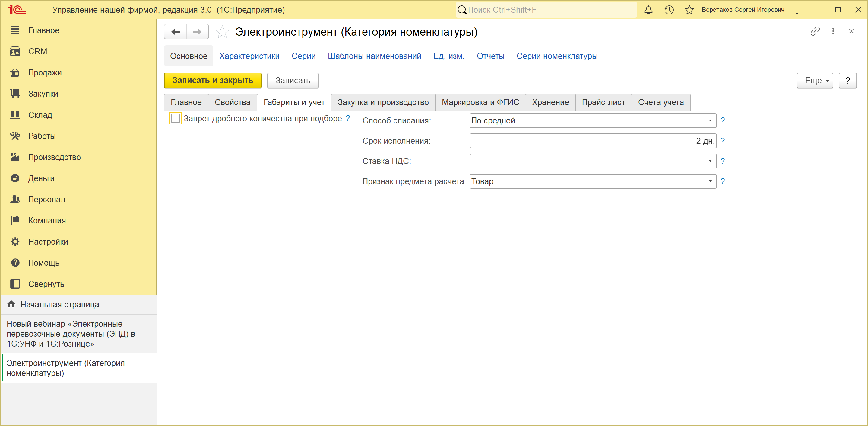Image resolution: width=868 pixels, height=426 pixels.
Task: Click the Ставка НДС input field
Action: (x=587, y=161)
